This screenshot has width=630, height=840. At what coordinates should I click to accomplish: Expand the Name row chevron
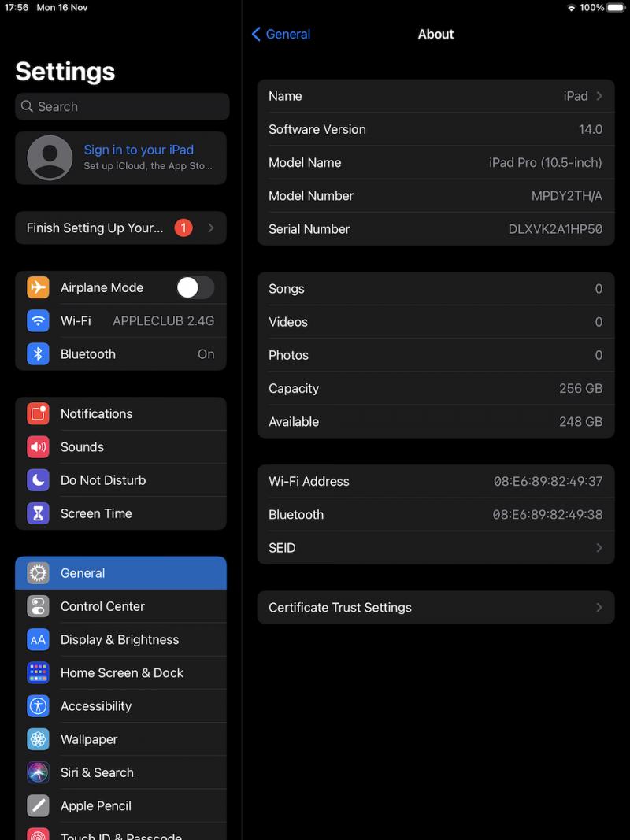599,96
